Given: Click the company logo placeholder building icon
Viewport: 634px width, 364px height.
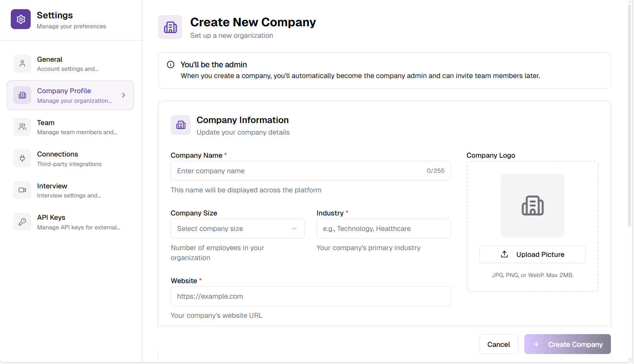Looking at the screenshot, I should point(532,205).
